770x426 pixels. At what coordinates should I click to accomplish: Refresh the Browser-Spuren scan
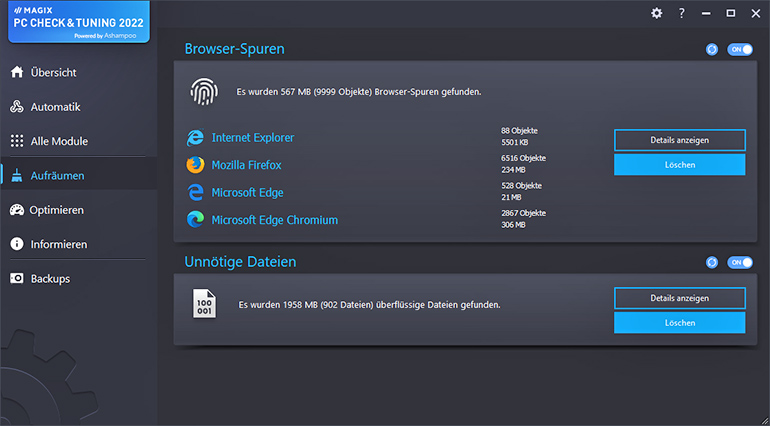(712, 50)
